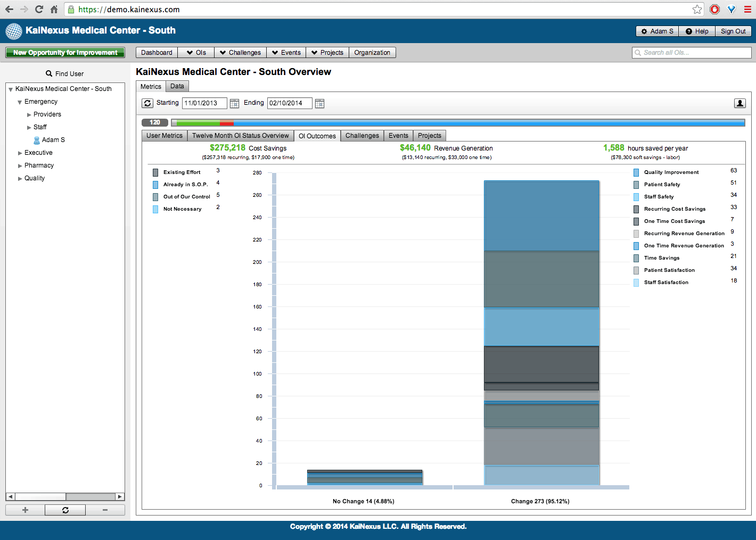Switch to the Data tab
This screenshot has width=756, height=540.
[177, 86]
